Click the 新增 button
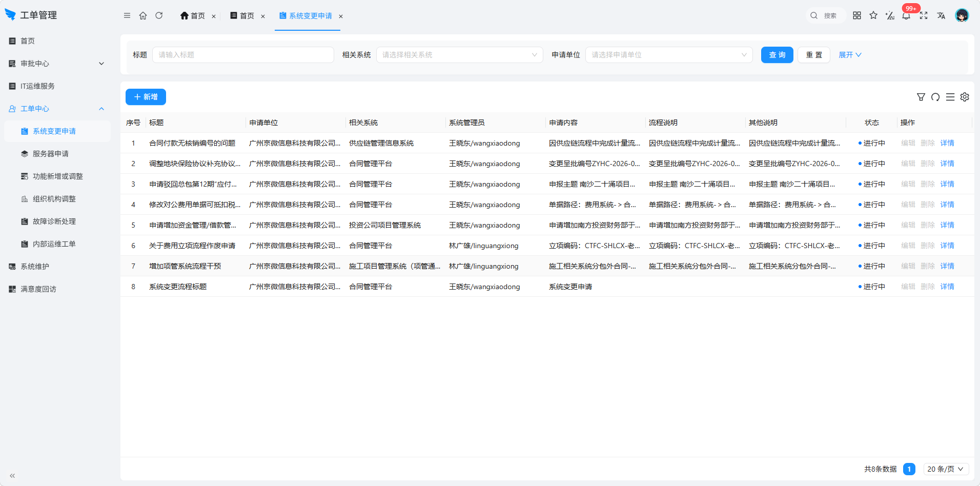This screenshot has width=980, height=486. point(146,97)
